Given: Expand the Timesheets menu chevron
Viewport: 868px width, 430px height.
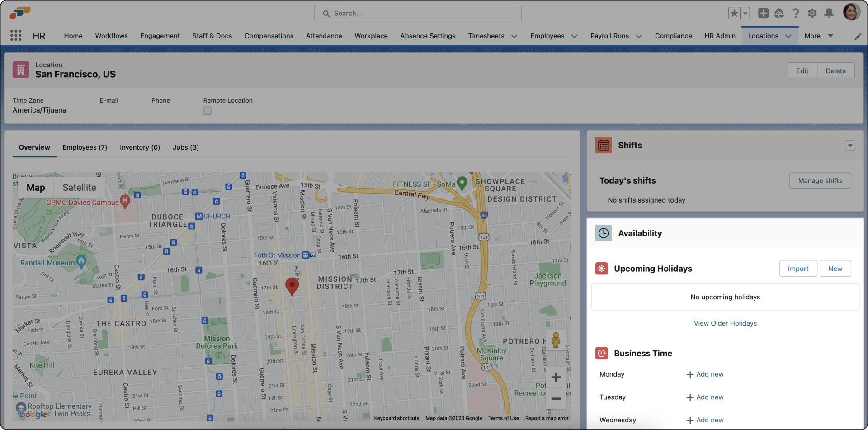Looking at the screenshot, I should (x=514, y=36).
